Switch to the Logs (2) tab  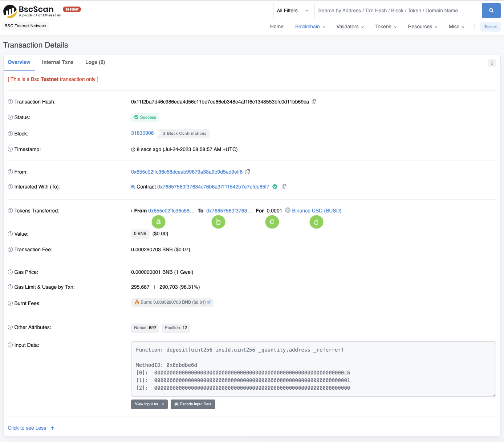(x=95, y=62)
